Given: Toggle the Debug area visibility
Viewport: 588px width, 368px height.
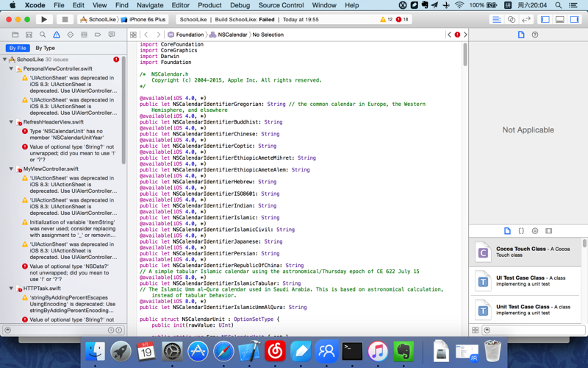Looking at the screenshot, I should [559, 20].
